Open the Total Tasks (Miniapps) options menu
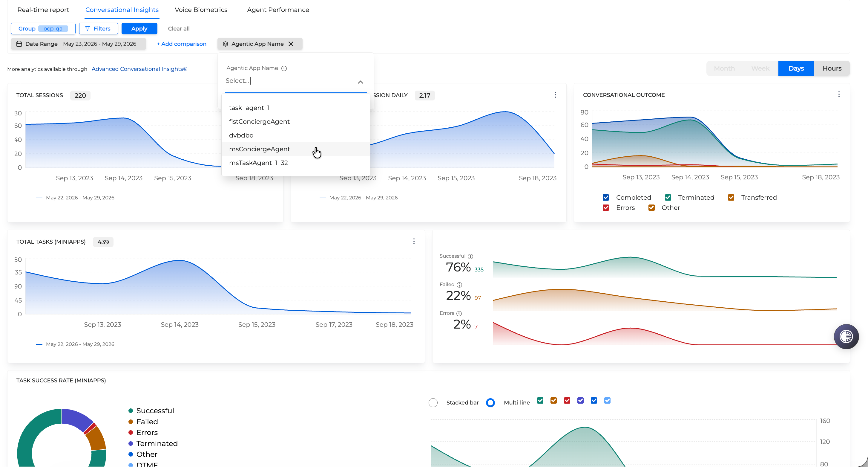868x467 pixels. [x=414, y=242]
